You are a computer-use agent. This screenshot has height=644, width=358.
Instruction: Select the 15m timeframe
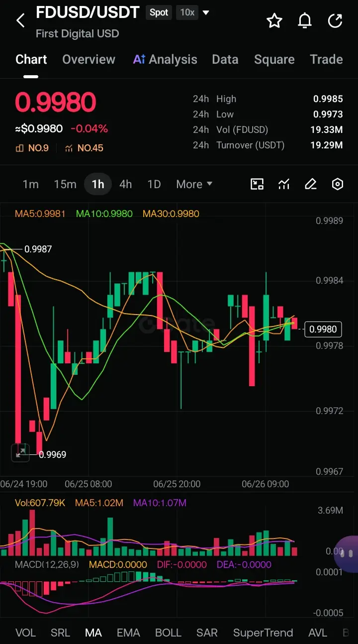(x=65, y=184)
